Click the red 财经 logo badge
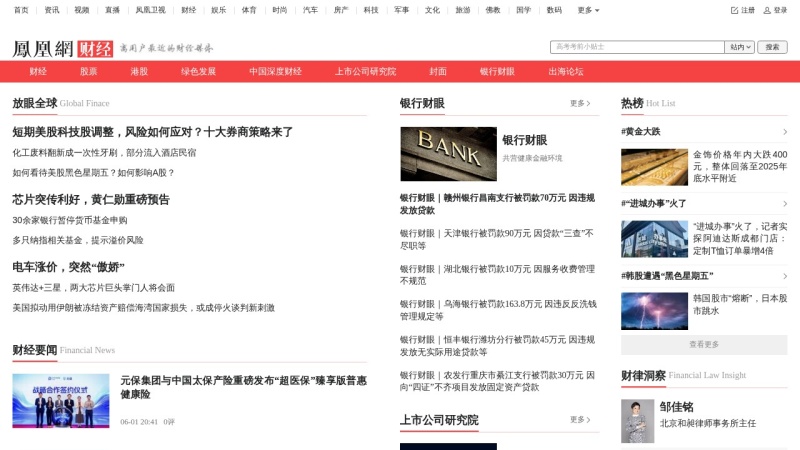This screenshot has height=450, width=800. (95, 49)
